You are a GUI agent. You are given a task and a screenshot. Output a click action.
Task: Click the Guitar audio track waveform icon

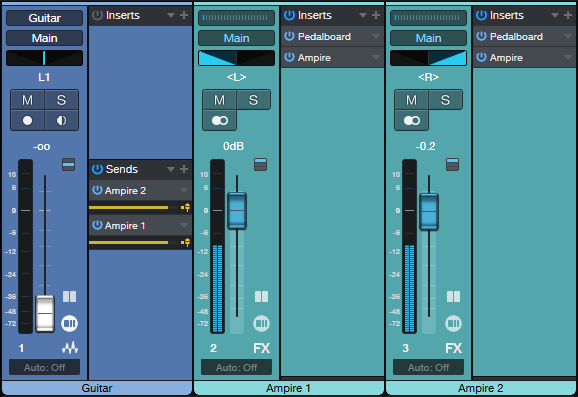[x=70, y=348]
